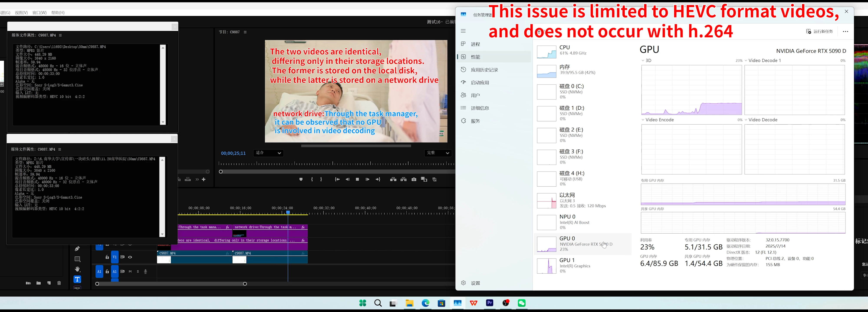Select the Type tool in toolbar
This screenshot has width=868, height=312.
[77, 279]
